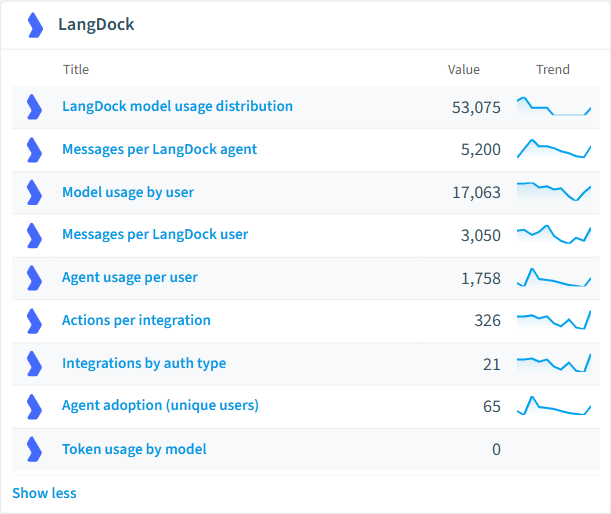Image resolution: width=611 pixels, height=514 pixels.
Task: Click trend sparkline for Messages per LangDock user
Action: click(x=554, y=234)
